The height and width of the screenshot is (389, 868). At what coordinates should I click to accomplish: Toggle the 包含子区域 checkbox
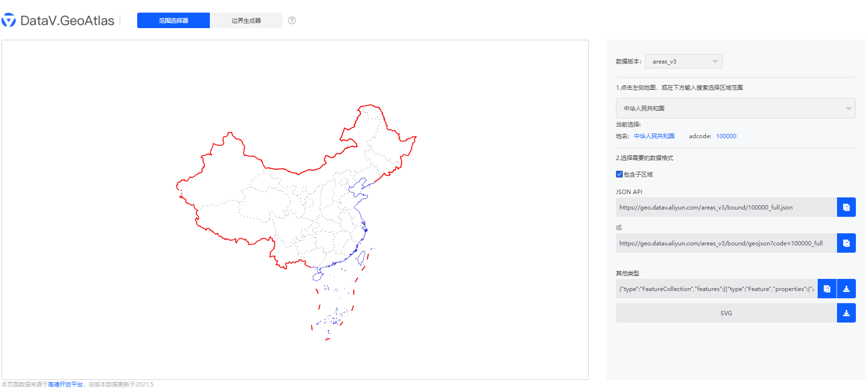(x=619, y=174)
